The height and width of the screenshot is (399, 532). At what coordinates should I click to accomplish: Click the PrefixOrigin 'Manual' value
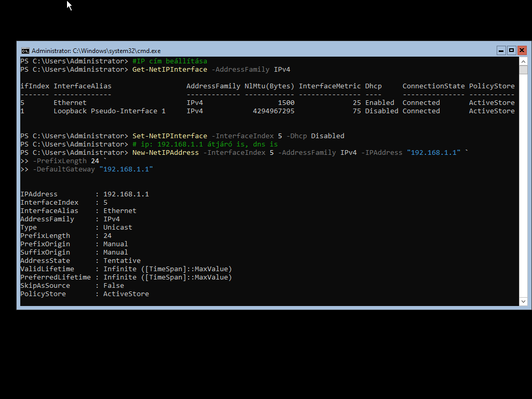pos(115,244)
